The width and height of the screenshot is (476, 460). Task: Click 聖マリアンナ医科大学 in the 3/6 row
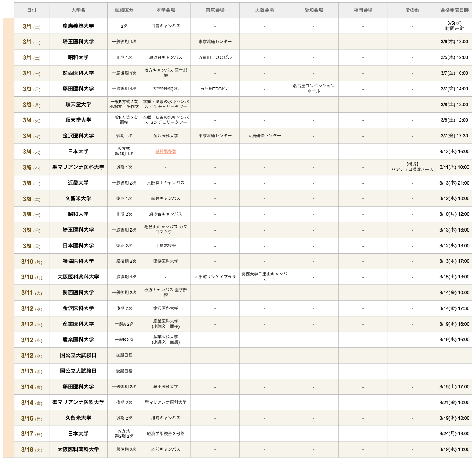[x=78, y=167]
